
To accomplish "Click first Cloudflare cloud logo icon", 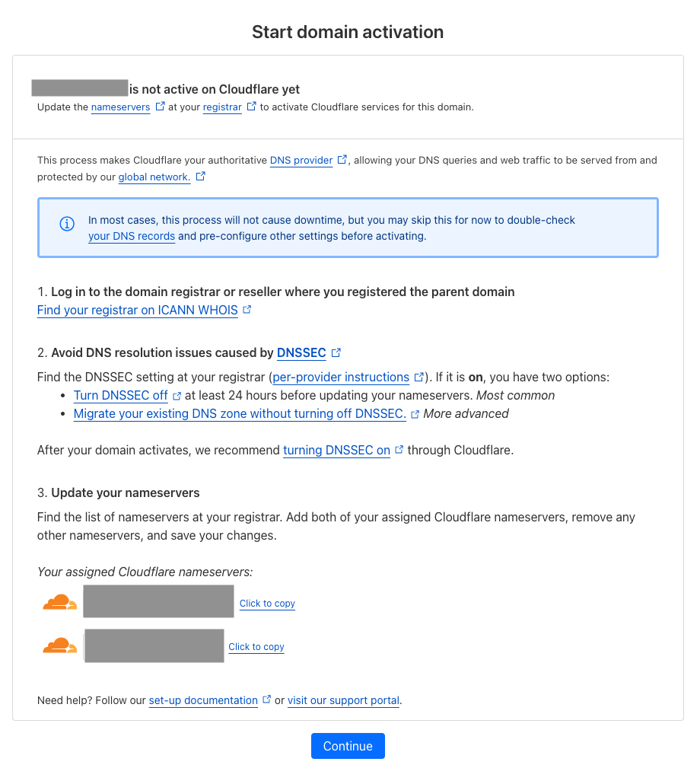I will pos(60,602).
